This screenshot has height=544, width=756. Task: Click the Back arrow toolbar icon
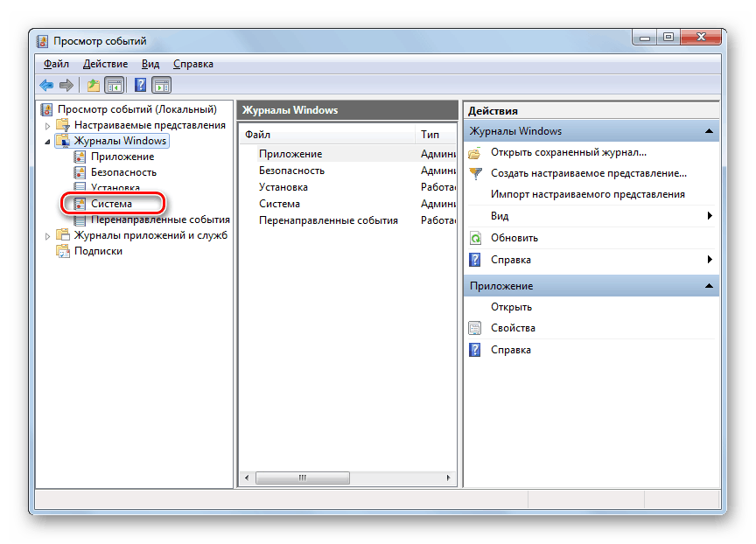tap(46, 86)
